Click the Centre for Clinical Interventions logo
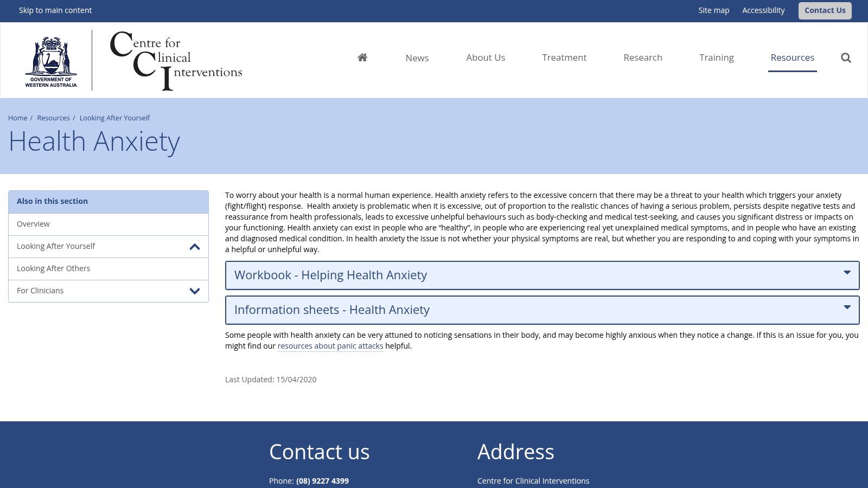 [x=176, y=61]
